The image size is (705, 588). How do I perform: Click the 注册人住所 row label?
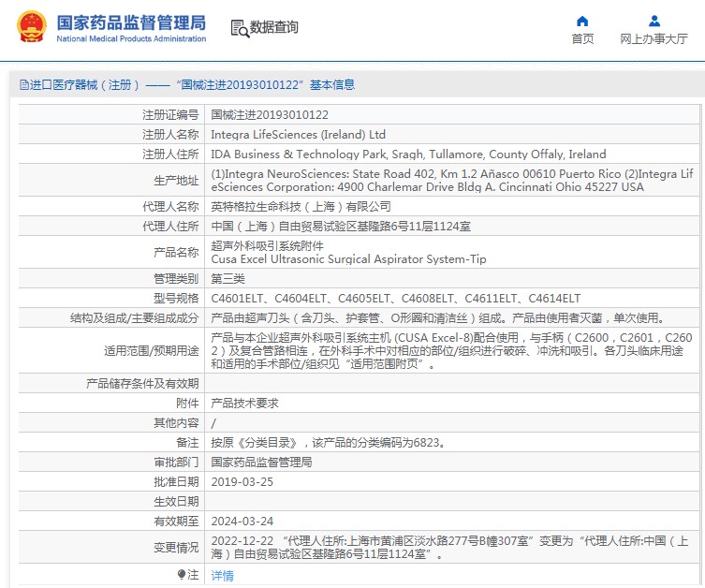(170, 154)
